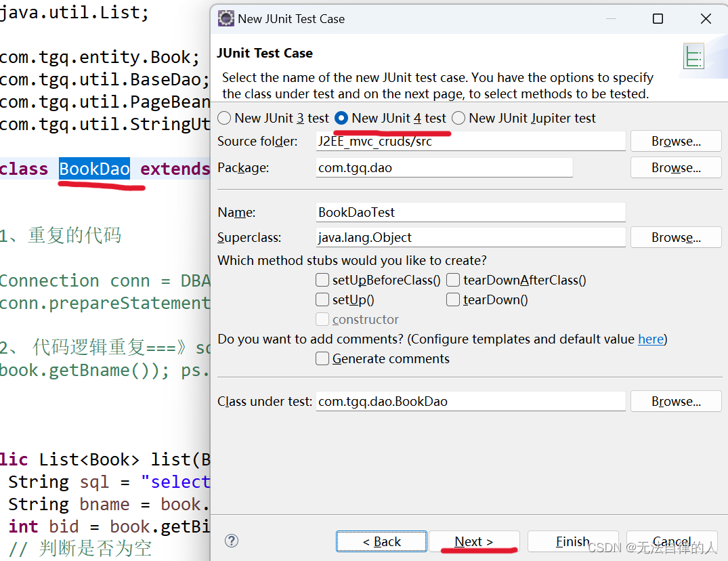Click Browse next to Class under test

coord(675,401)
